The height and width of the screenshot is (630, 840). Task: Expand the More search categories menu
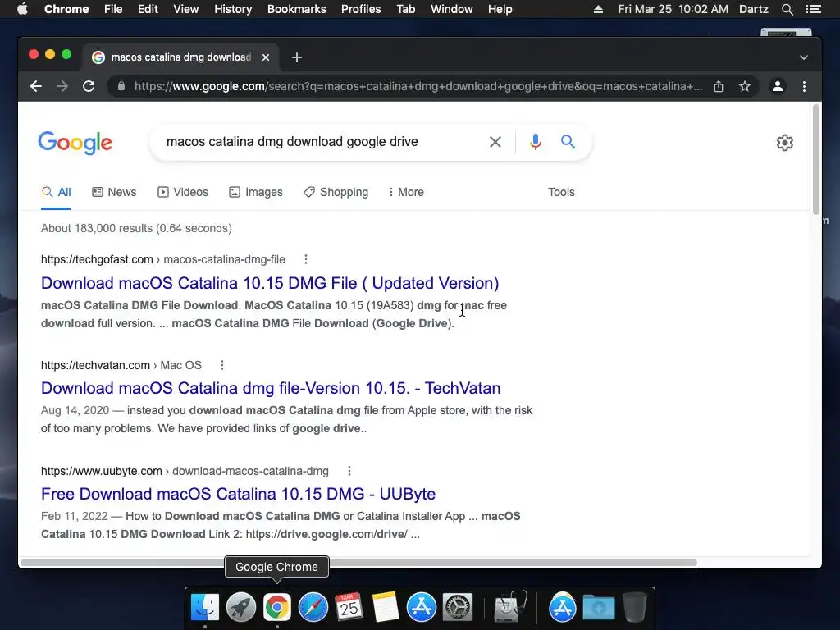click(x=406, y=192)
